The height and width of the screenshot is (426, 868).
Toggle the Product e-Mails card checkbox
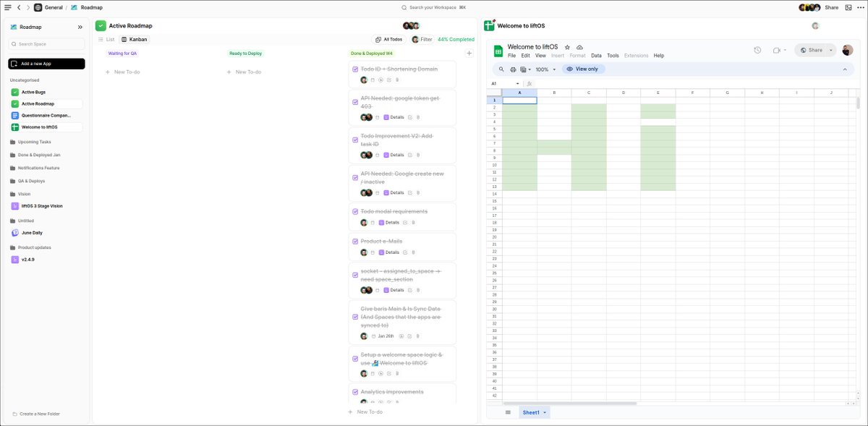tap(354, 241)
